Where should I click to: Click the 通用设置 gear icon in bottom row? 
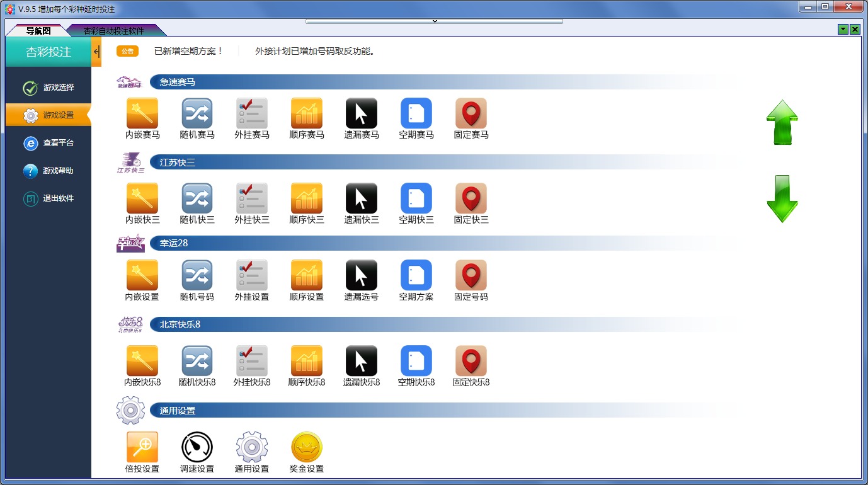252,447
